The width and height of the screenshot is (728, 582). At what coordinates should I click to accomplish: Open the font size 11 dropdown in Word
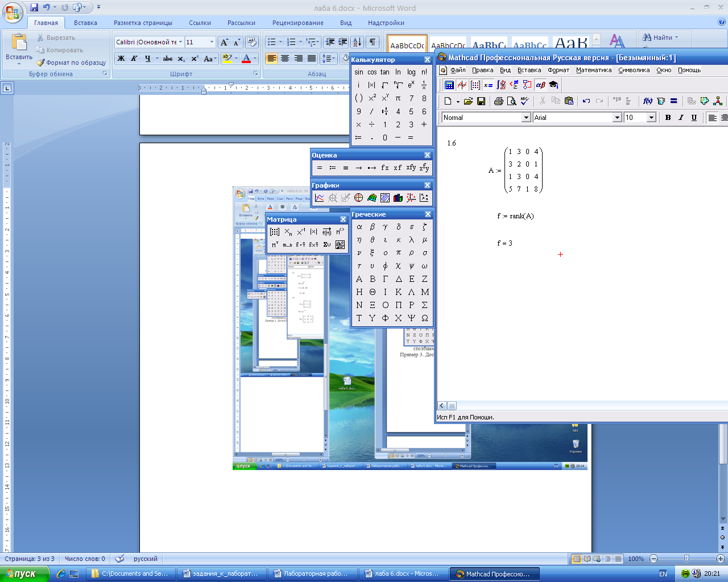[212, 42]
